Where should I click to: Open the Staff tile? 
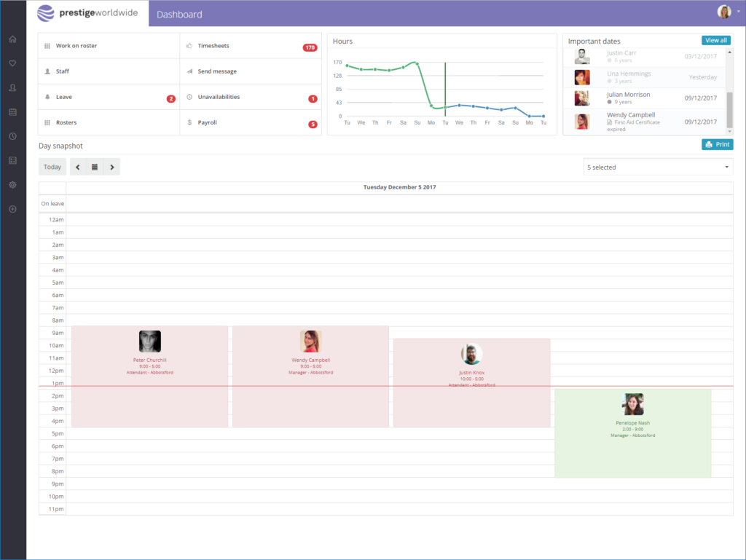[x=109, y=71]
